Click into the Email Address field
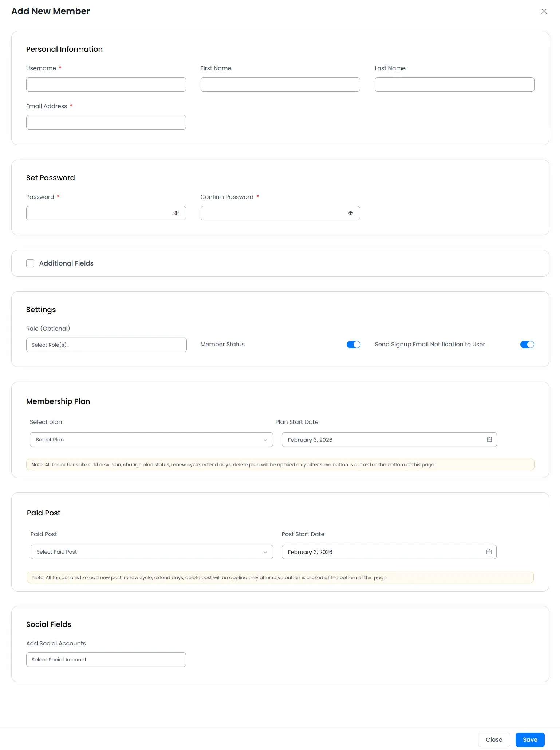Viewport: 560px width, 750px height. [106, 122]
